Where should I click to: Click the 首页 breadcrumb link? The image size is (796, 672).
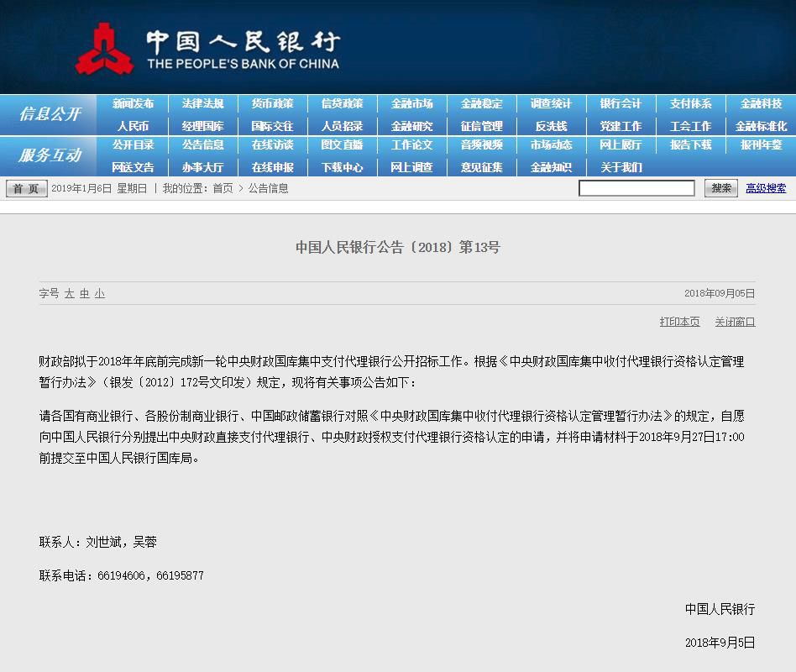tap(223, 189)
